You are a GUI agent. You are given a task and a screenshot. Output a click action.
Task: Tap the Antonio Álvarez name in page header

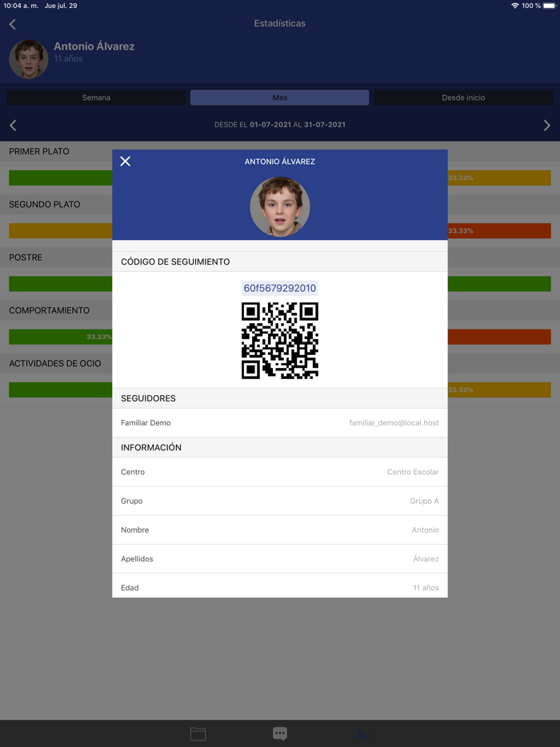pos(94,46)
